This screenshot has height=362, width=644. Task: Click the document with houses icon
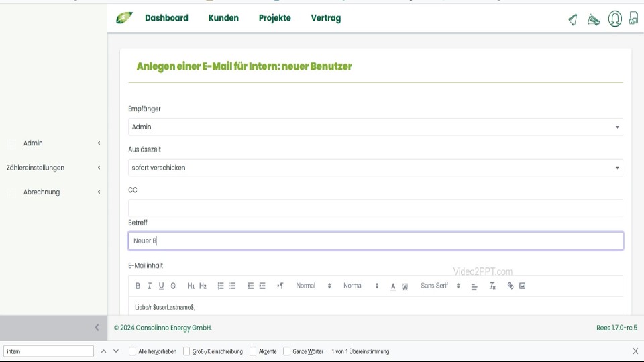coord(634,19)
